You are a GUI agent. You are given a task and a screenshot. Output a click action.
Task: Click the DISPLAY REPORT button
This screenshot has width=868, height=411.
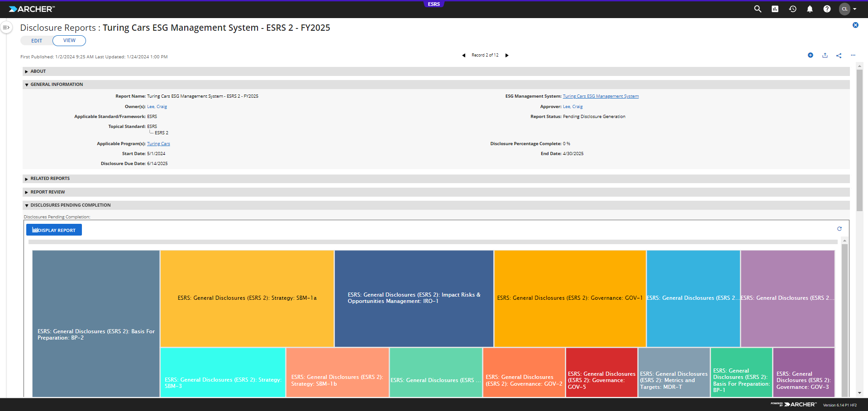54,230
